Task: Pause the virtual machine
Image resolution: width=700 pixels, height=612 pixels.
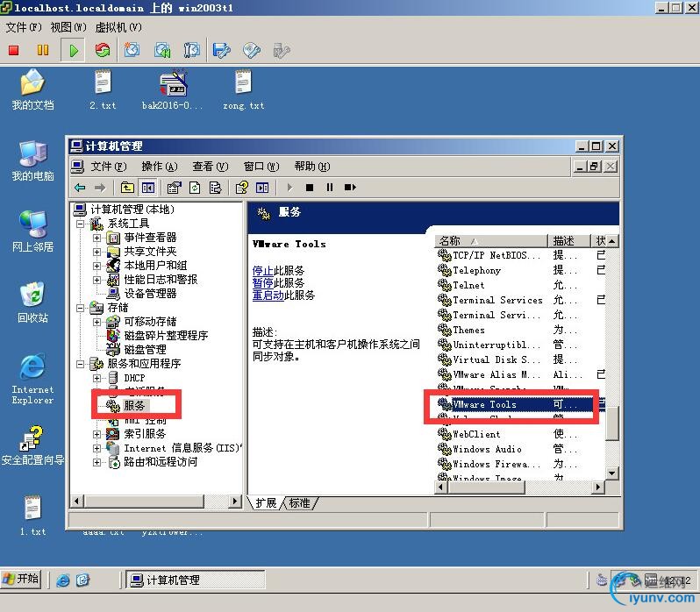Action: pos(43,50)
